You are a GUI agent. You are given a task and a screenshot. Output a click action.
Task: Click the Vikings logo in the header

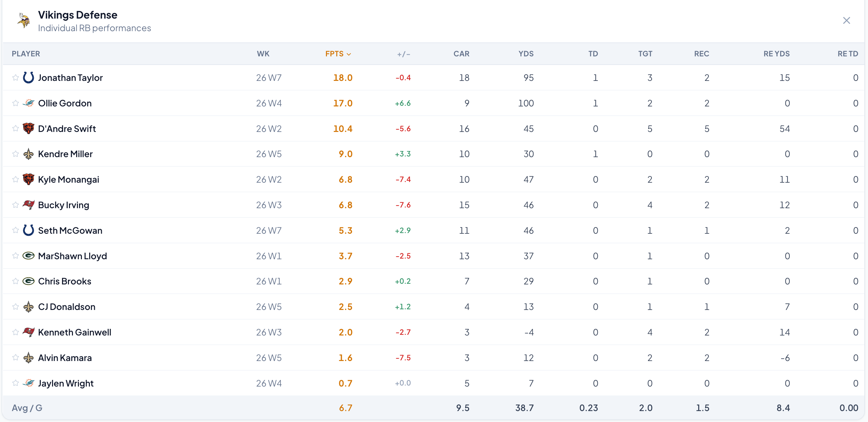(24, 21)
